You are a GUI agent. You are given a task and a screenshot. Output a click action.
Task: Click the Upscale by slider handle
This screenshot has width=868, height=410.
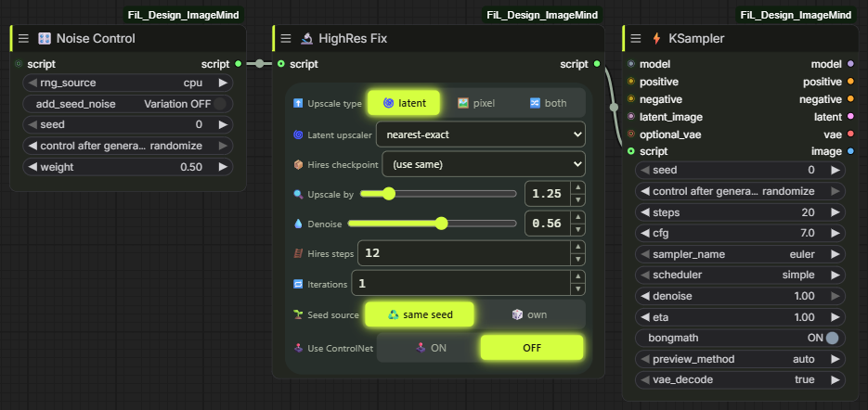[389, 194]
